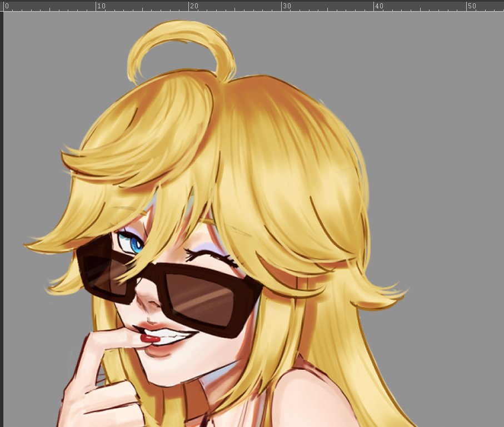Image resolution: width=504 pixels, height=427 pixels.
Task: Click the hair ahoge loop on top of the head
Action: tap(182, 52)
